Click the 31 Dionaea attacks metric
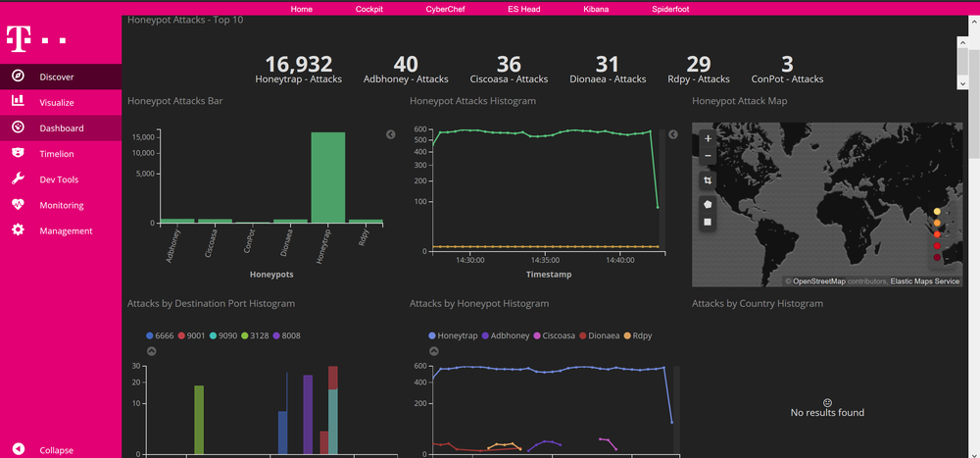Viewport: 980px width, 458px height. click(608, 69)
